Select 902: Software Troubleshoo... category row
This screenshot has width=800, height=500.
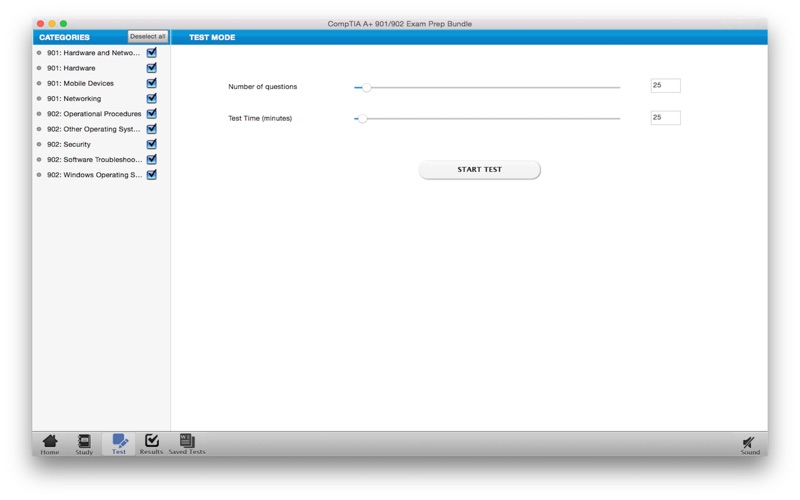(x=101, y=160)
